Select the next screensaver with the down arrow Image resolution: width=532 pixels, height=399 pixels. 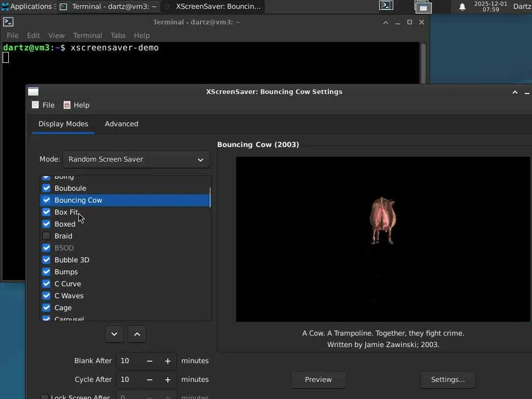coord(114,334)
